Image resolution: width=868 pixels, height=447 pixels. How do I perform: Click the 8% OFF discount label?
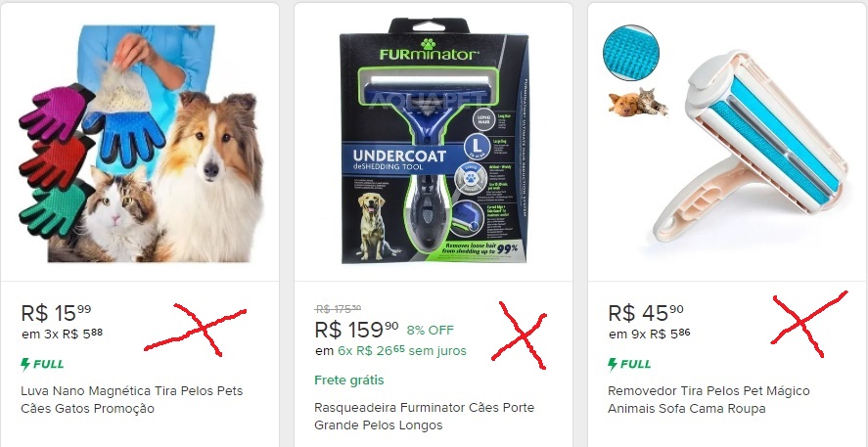431,331
